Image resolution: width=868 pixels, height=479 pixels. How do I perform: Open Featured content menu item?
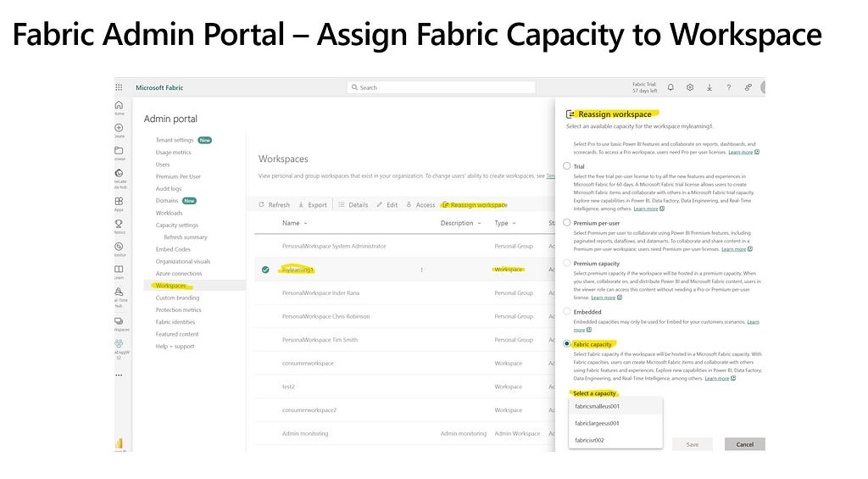coord(177,335)
